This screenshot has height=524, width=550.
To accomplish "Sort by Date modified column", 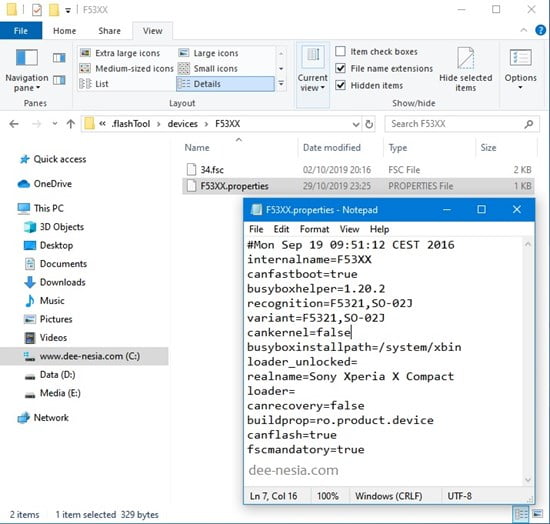I will tap(332, 148).
